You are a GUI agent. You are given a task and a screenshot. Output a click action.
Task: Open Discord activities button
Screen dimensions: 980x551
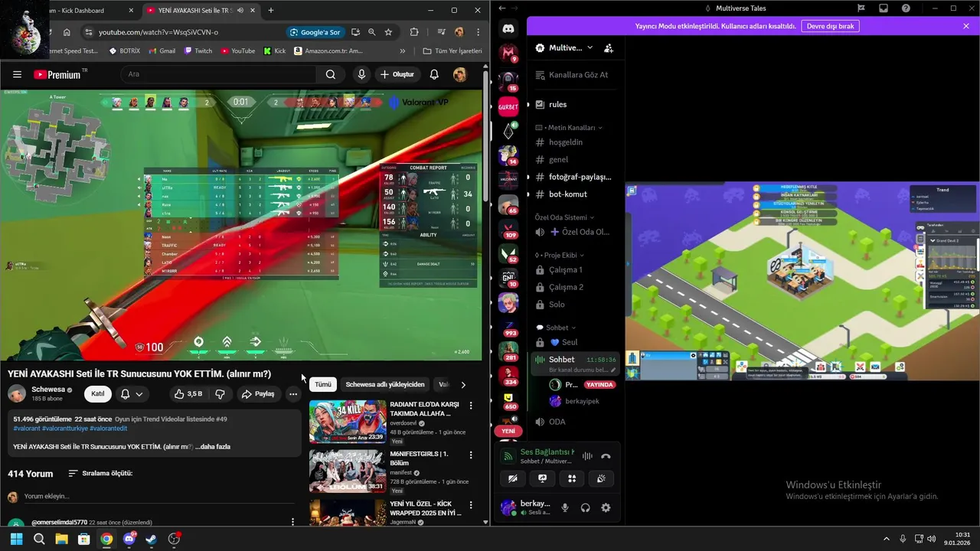[571, 478]
